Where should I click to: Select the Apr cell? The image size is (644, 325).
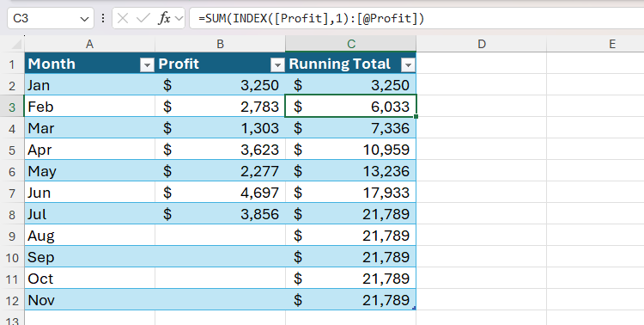[x=89, y=149]
